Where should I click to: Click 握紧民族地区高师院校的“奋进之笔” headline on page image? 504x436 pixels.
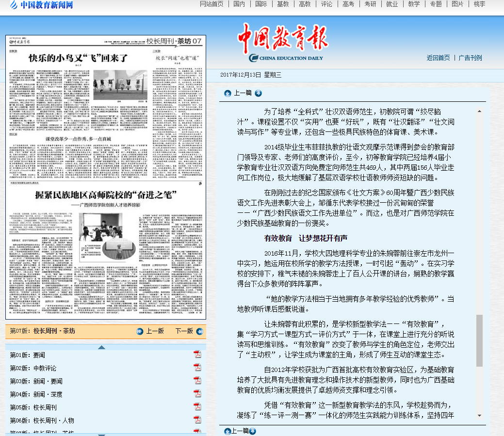pyautogui.click(x=106, y=194)
